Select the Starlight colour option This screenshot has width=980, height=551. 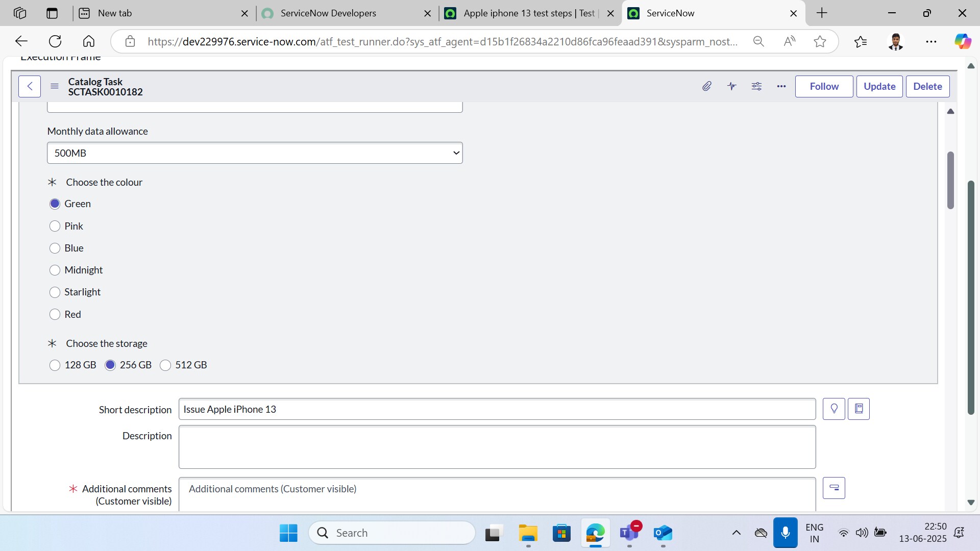55,292
